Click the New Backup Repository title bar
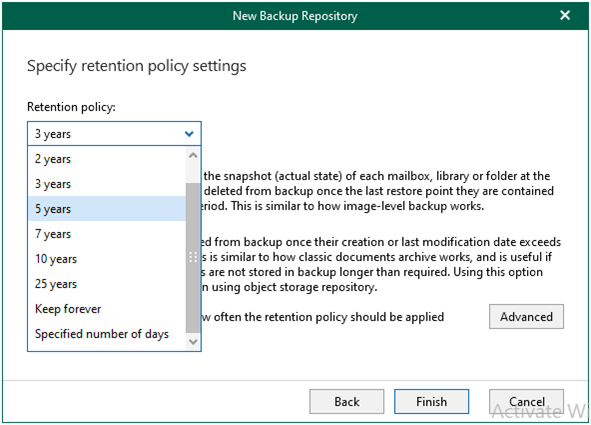Image resolution: width=591 pixels, height=425 pixels. (x=295, y=16)
